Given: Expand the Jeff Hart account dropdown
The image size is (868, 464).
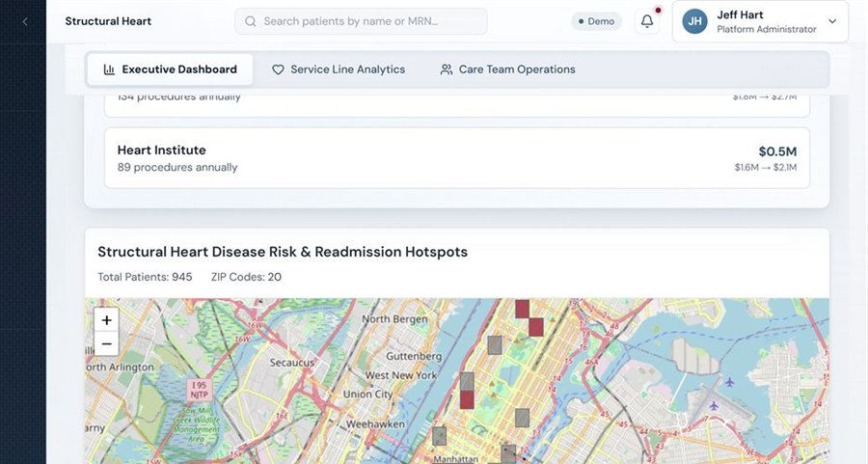Looking at the screenshot, I should click(x=832, y=21).
